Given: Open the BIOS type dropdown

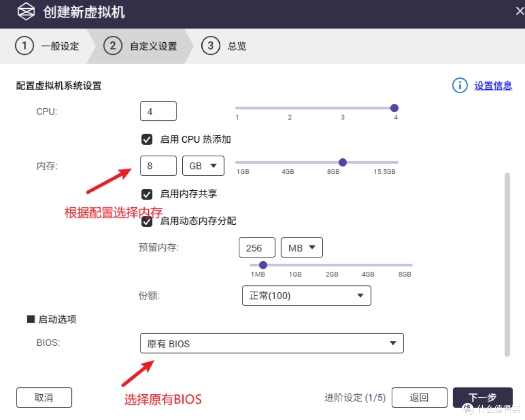Looking at the screenshot, I should 272,343.
